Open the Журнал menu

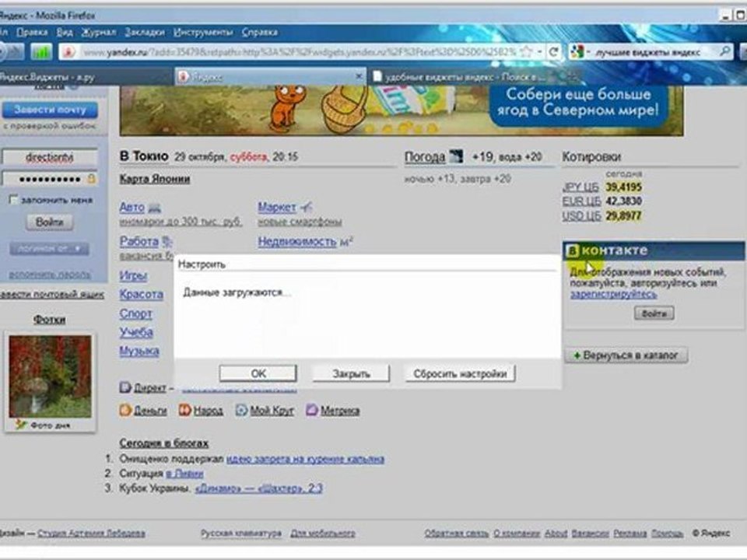pos(99,33)
